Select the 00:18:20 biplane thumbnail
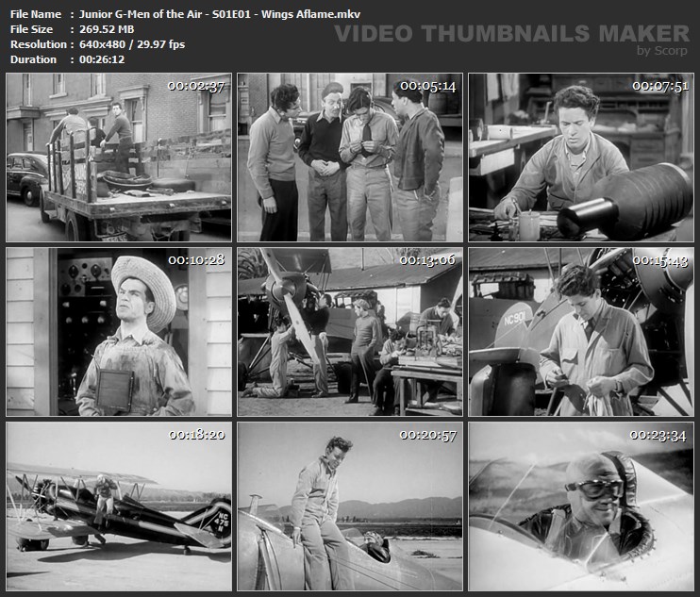This screenshot has height=597, width=700. click(119, 506)
